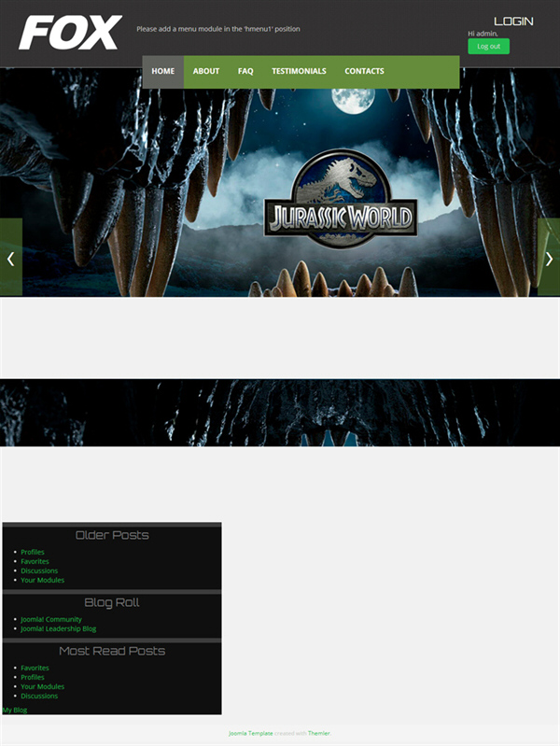Open Joomla! Community link

point(51,619)
